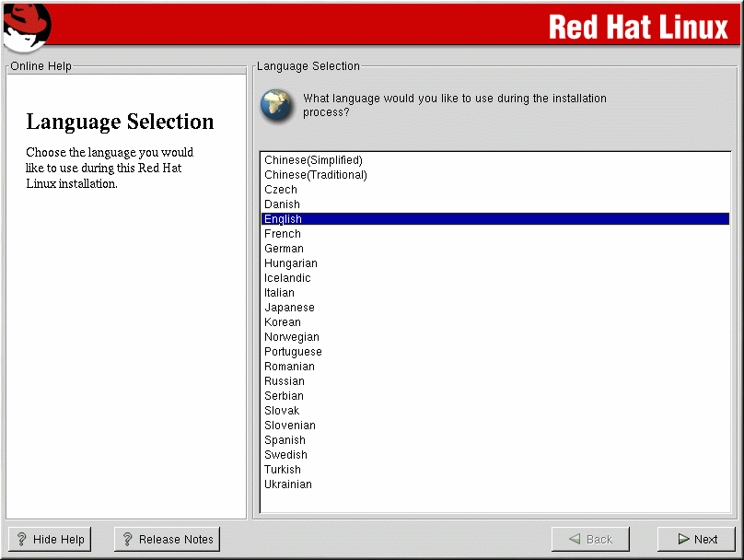This screenshot has width=744, height=560.
Task: Choose Czech as the installation language
Action: [281, 190]
